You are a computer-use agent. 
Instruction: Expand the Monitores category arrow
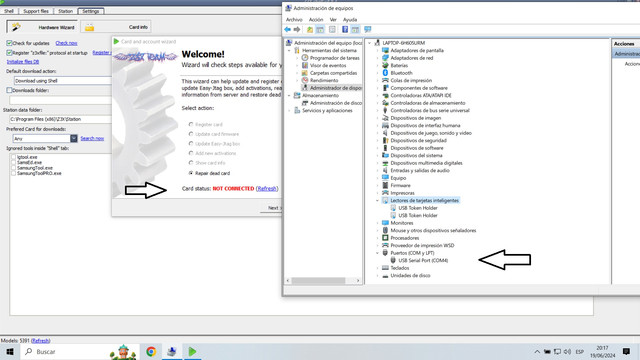[378, 223]
